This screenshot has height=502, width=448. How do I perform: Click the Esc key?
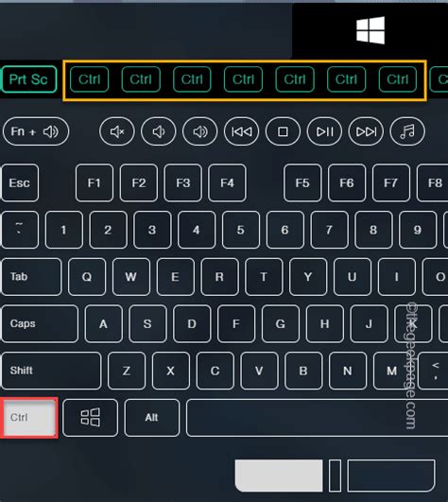point(20,182)
